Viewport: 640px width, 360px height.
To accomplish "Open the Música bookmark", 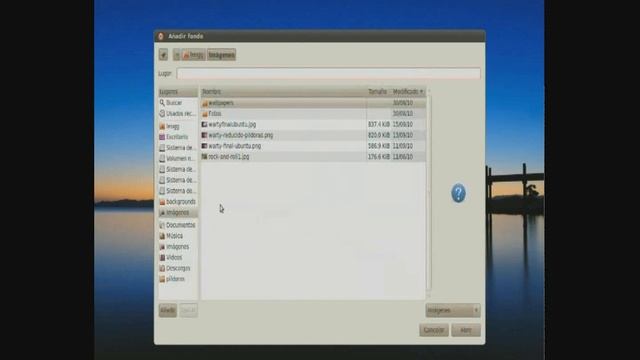I will [178, 236].
